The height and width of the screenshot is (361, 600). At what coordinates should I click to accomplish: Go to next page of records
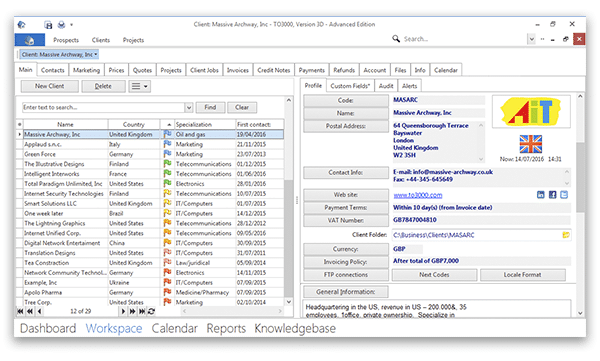[132, 311]
